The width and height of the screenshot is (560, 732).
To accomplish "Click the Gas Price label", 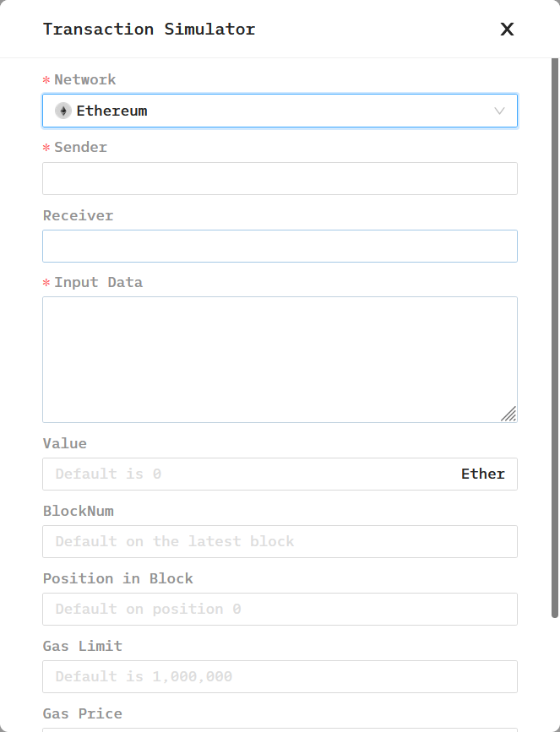I will (83, 713).
